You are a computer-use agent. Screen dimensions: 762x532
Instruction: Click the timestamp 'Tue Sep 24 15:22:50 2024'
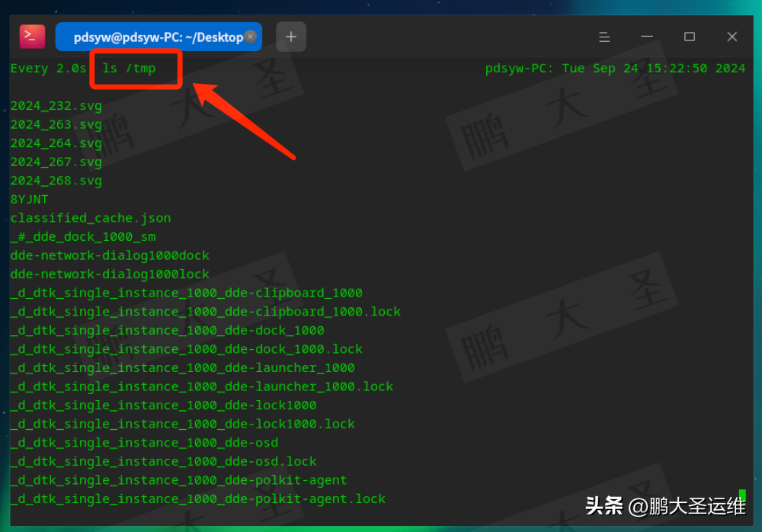(x=654, y=69)
